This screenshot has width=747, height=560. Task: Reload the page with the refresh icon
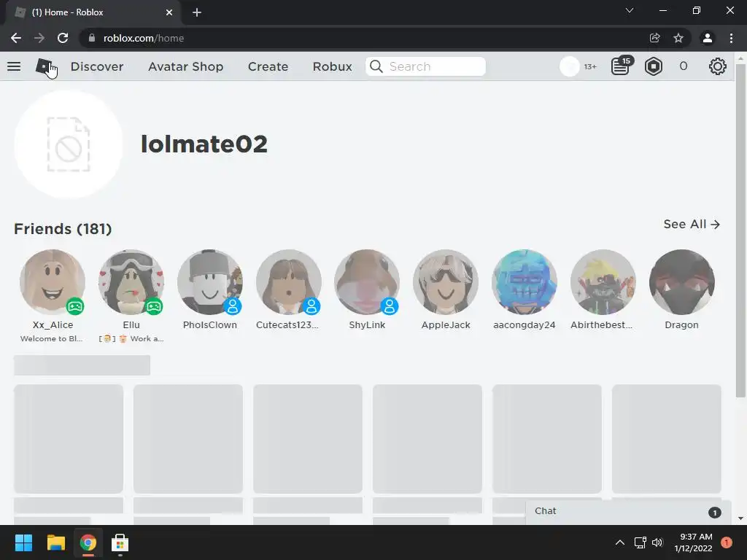[x=63, y=38]
